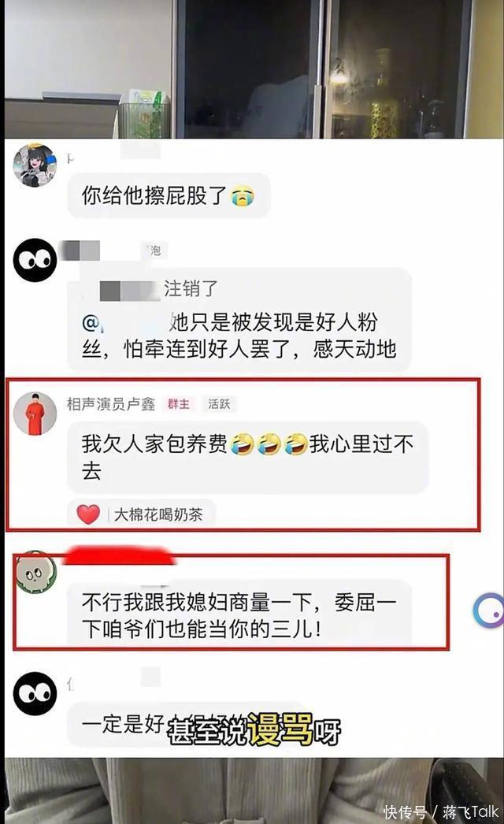Tap the 泡 user tag badge
504x824 pixels.
coord(153,251)
